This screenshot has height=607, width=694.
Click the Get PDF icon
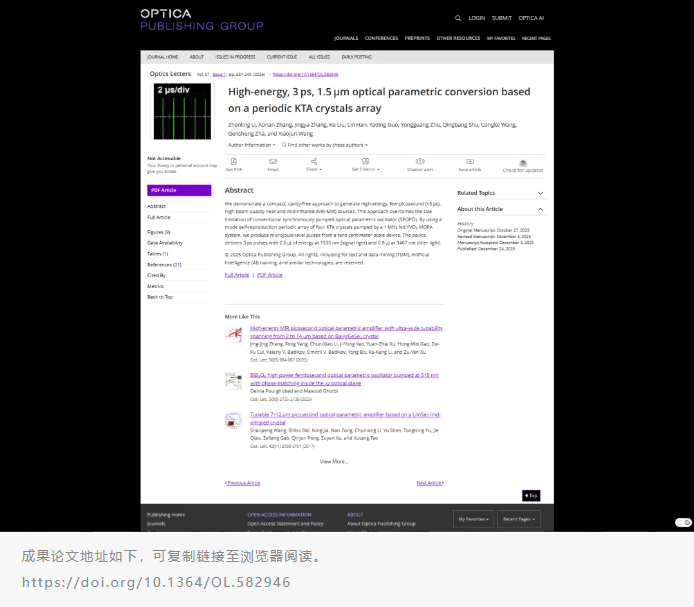pyautogui.click(x=234, y=160)
